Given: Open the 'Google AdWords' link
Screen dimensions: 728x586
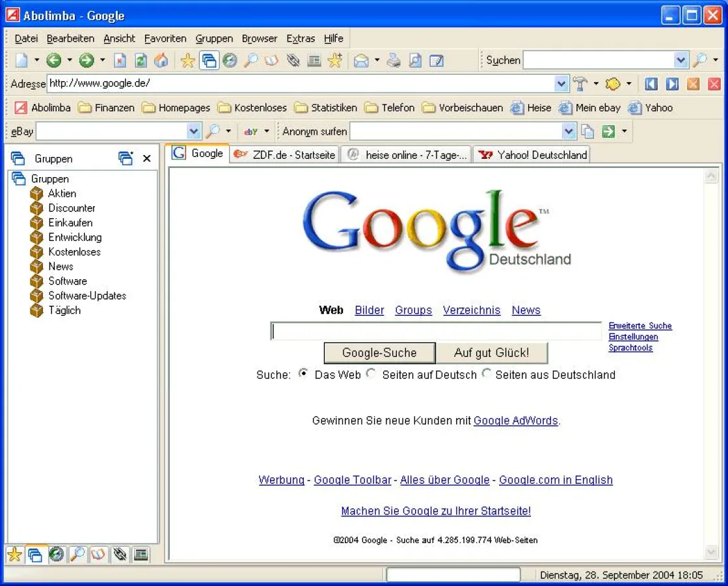Looking at the screenshot, I should 515,421.
